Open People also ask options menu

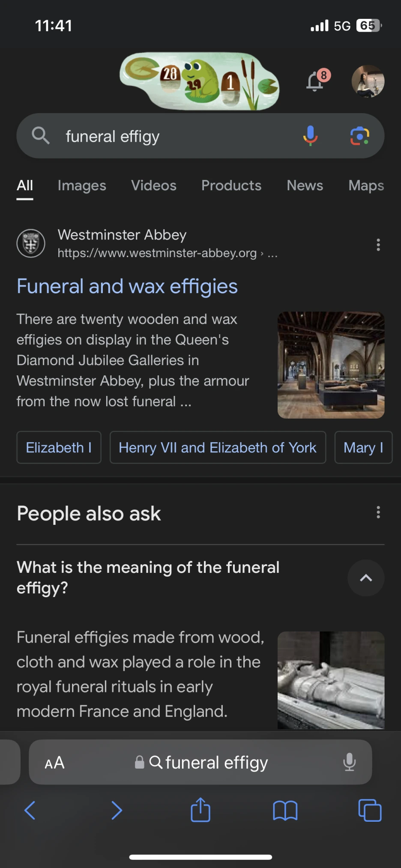(378, 512)
